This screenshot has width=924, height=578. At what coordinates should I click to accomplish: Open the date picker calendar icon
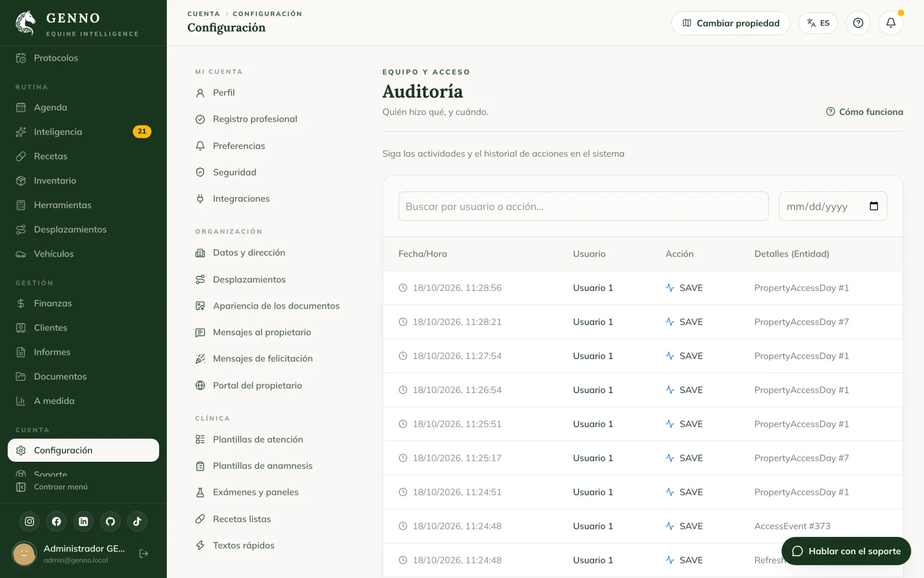click(x=874, y=206)
